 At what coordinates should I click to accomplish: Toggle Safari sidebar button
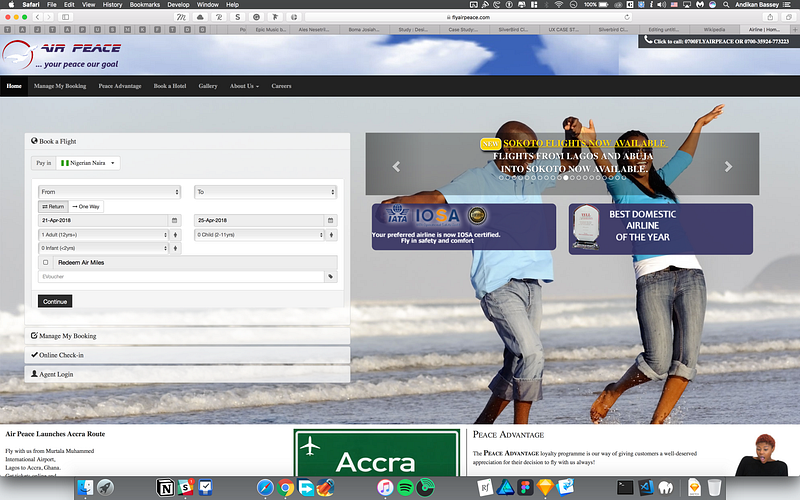tap(65, 17)
